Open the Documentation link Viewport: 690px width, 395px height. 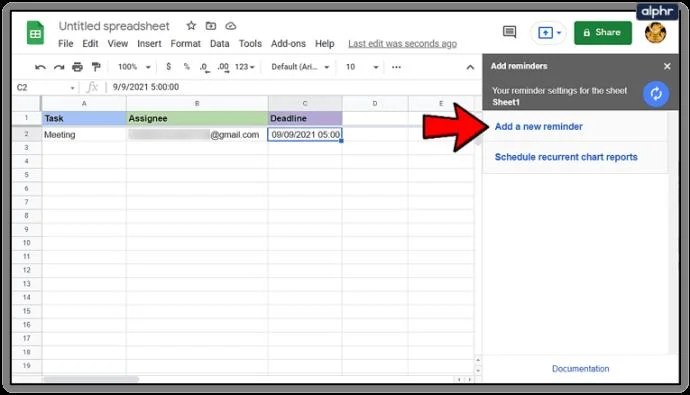pos(580,369)
